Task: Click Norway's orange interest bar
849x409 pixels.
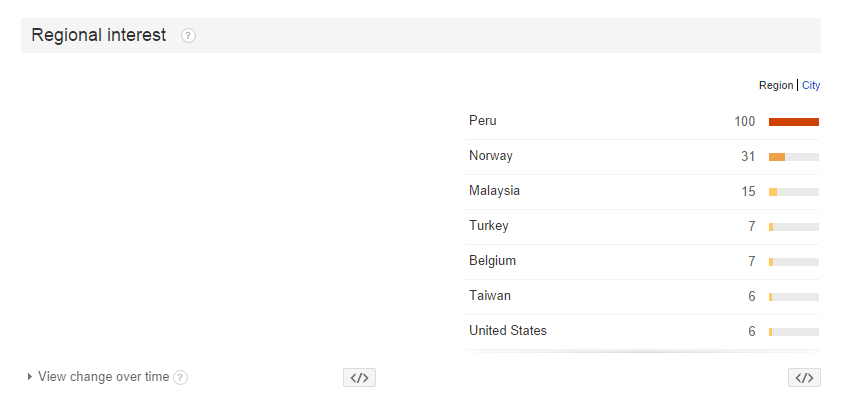Action: [x=777, y=157]
